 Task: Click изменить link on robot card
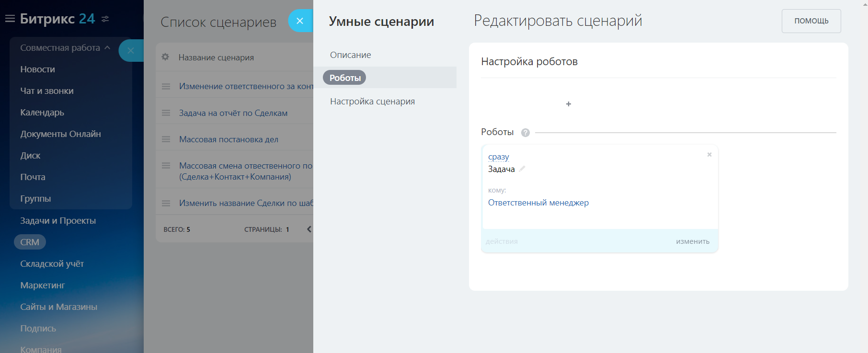693,241
